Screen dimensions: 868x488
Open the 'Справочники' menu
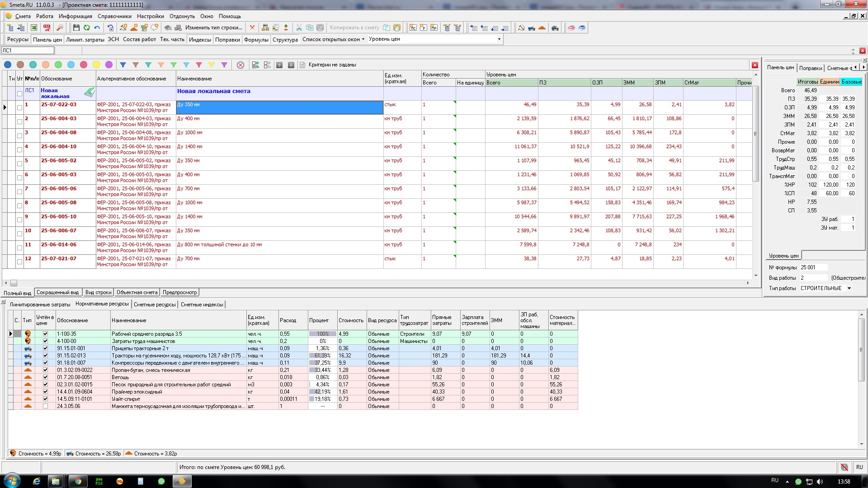click(x=114, y=16)
